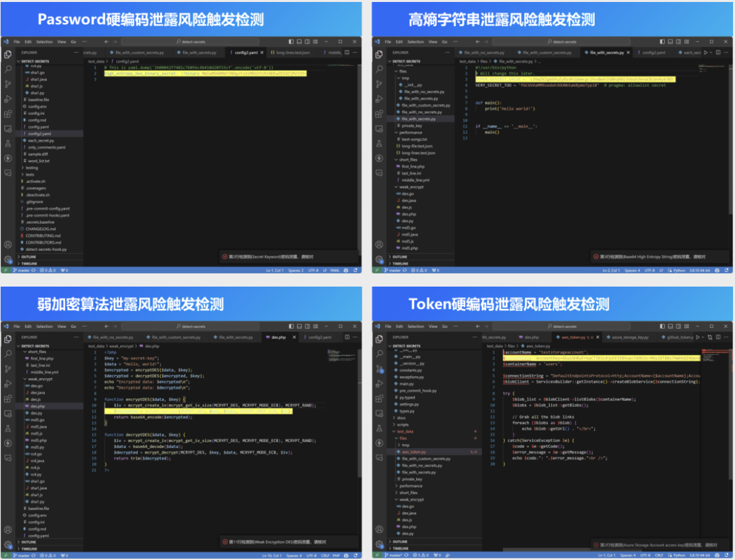Screen dimensions: 735x560
Task: Expand OUTLINE section in bottom-right window
Action: (400, 542)
